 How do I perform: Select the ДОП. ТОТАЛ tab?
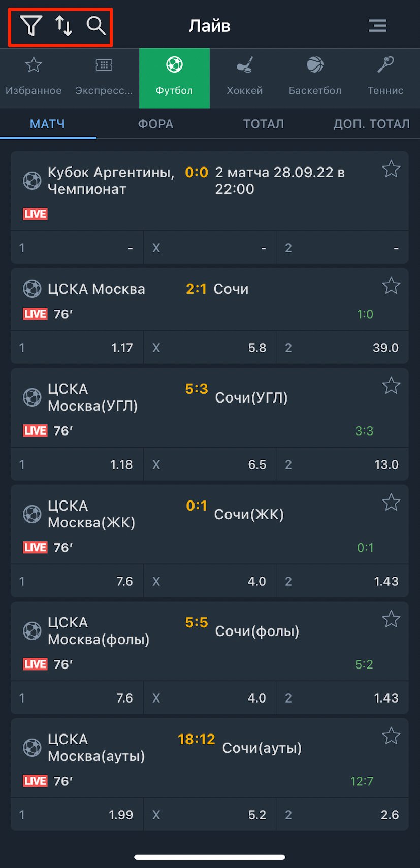(x=371, y=124)
